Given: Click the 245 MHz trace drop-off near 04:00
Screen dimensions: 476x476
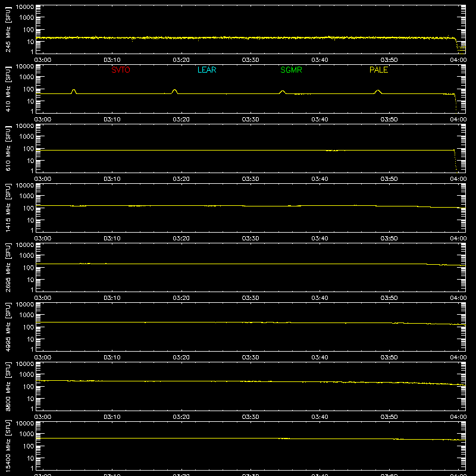Looking at the screenshot, I should pyautogui.click(x=457, y=45).
